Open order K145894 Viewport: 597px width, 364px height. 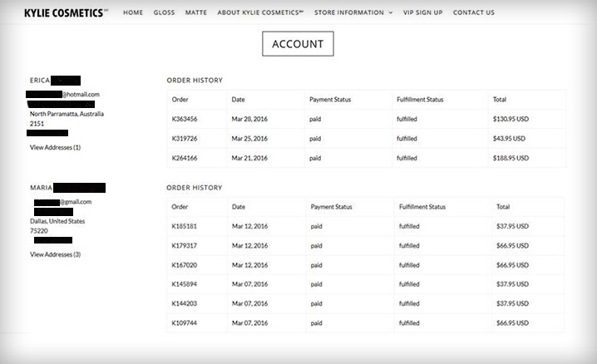coord(184,284)
